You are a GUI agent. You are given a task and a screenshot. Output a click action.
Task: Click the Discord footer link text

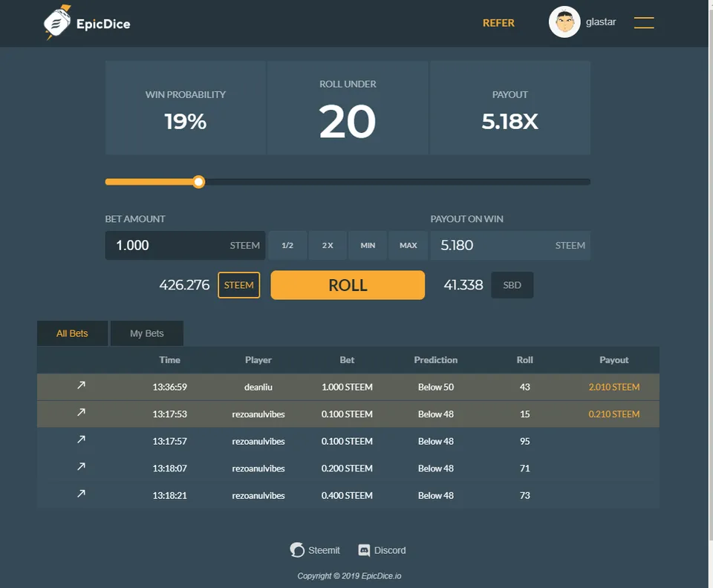(x=390, y=550)
